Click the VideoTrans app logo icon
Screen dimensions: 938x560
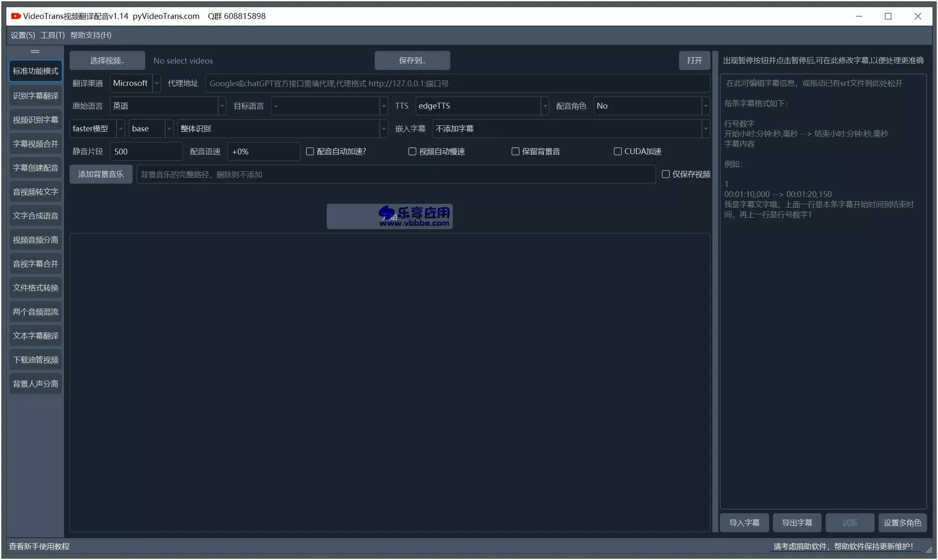click(16, 16)
